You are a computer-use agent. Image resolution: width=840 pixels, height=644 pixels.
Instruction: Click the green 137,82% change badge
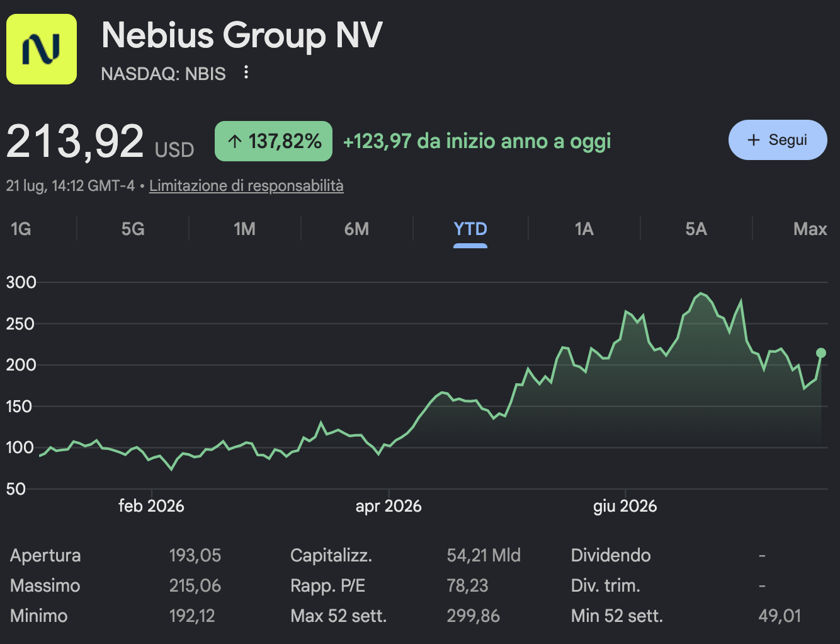[x=273, y=141]
